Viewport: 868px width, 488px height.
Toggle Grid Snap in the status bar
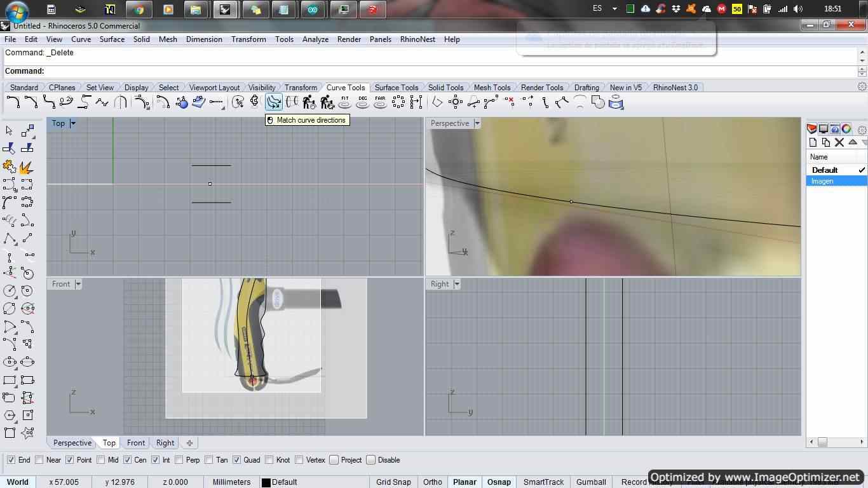pyautogui.click(x=393, y=482)
